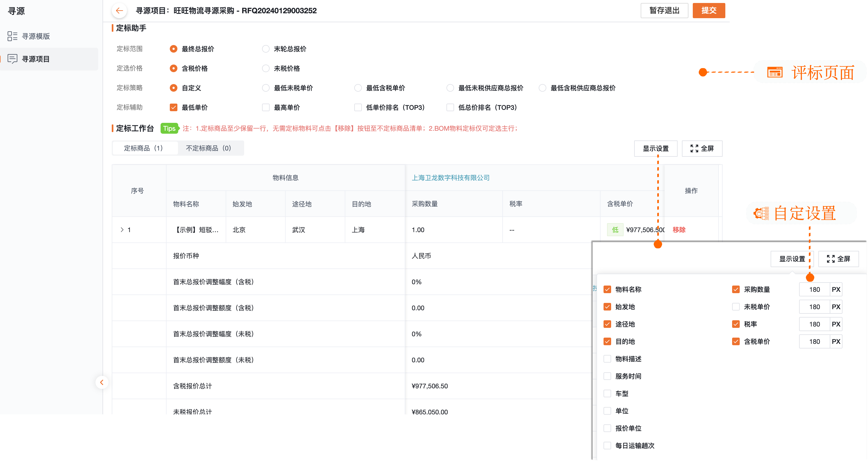
Task: Edit 未税单价 width input field
Action: (x=814, y=307)
